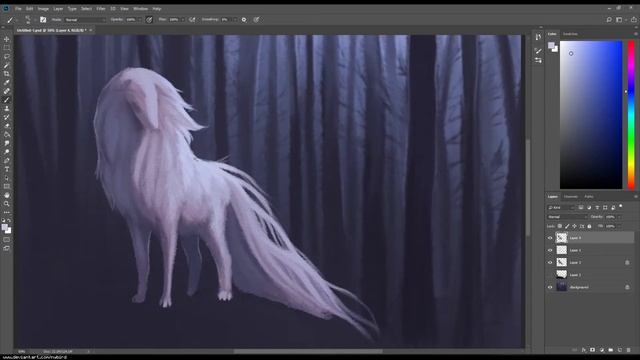Switch to the Paths tab

click(589, 197)
